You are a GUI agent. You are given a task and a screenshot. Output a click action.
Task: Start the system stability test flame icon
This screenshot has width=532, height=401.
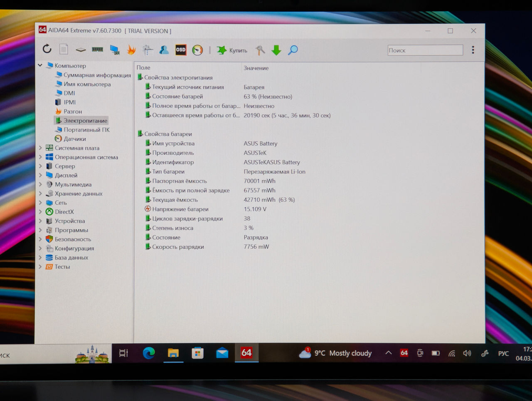[x=131, y=50]
